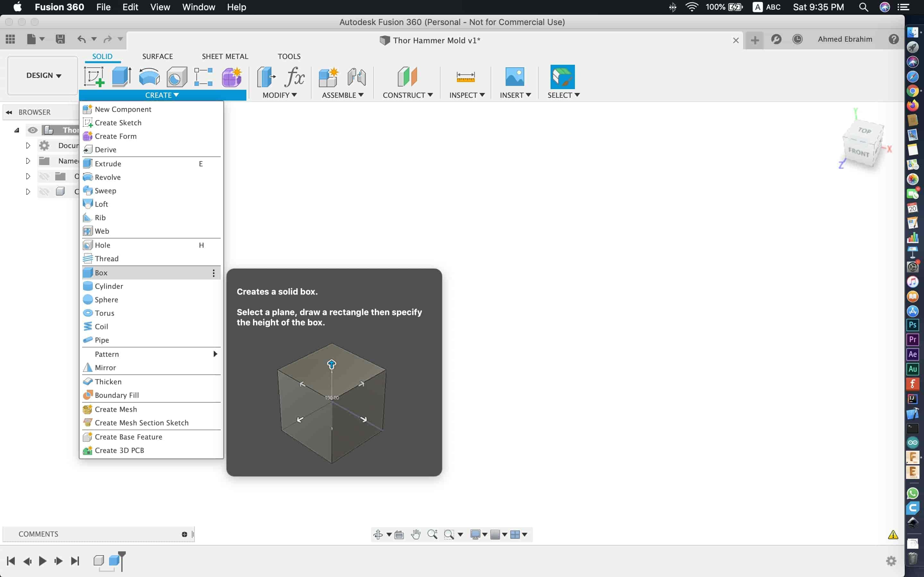Toggle visibility of component in browser

(x=32, y=130)
